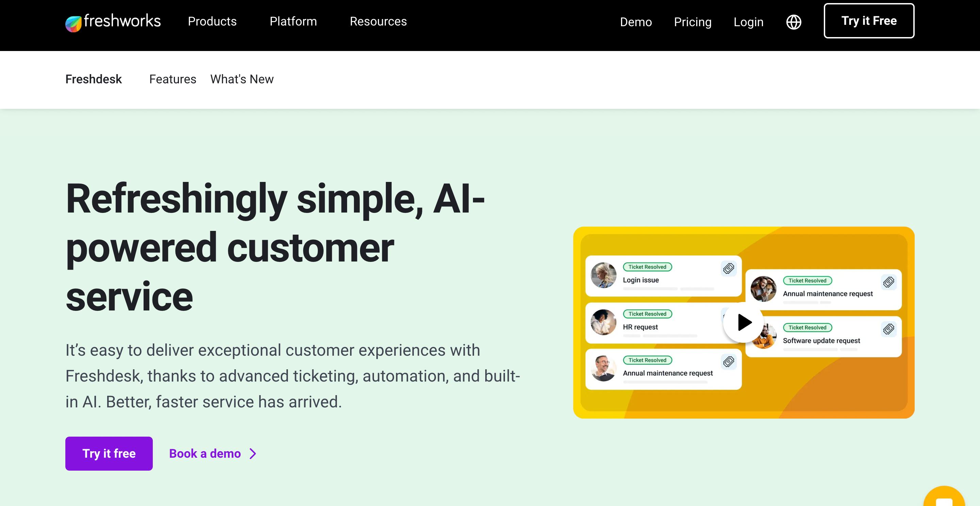Click the HR request ticket avatar
980x506 pixels.
[603, 322]
